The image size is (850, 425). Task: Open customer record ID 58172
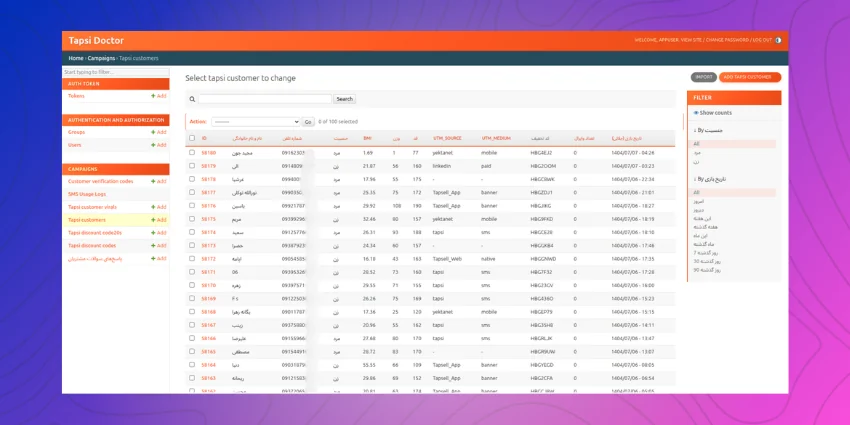208,259
